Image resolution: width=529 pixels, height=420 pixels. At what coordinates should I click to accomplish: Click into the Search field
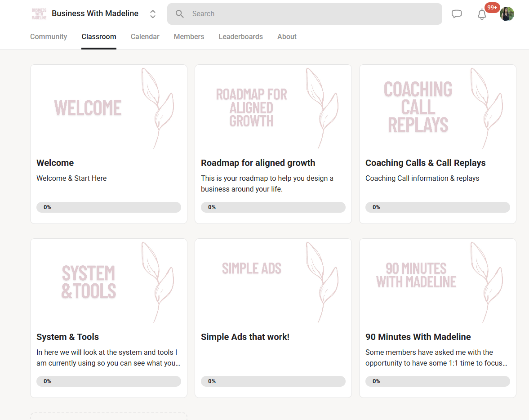pyautogui.click(x=310, y=14)
